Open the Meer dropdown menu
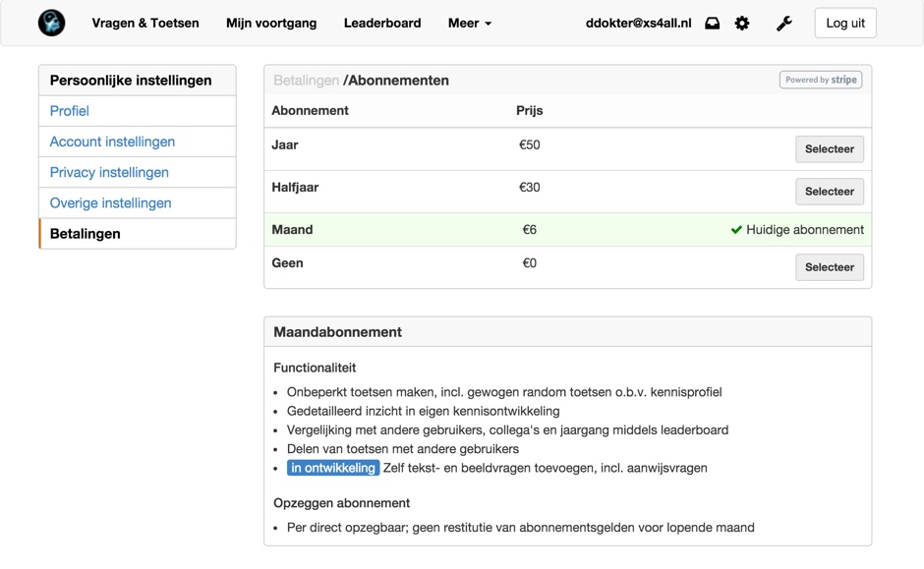 (469, 23)
